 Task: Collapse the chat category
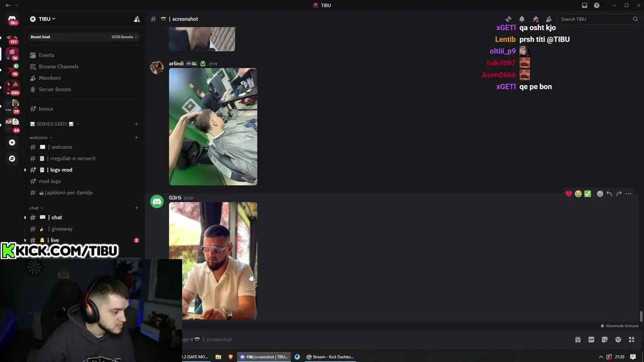pyautogui.click(x=36, y=208)
